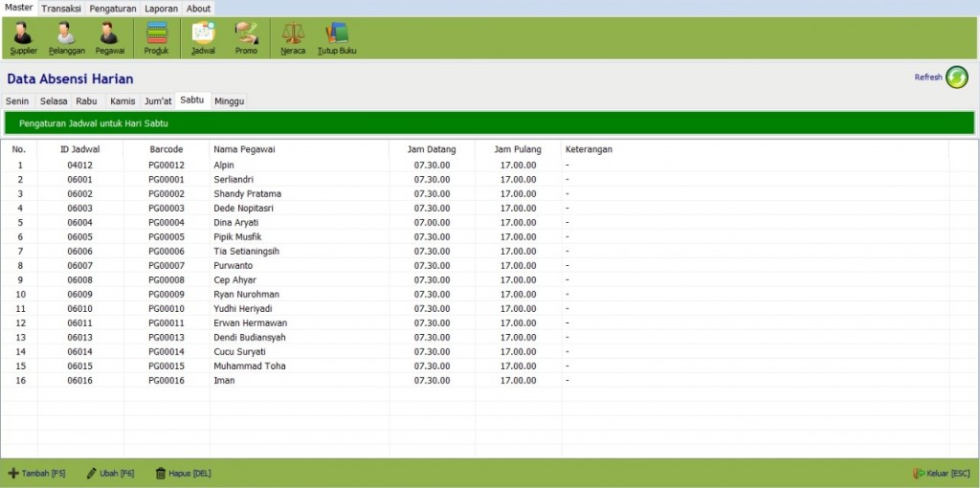Sort by the ID Jadwal column header
This screenshot has height=488, width=980.
[x=80, y=149]
